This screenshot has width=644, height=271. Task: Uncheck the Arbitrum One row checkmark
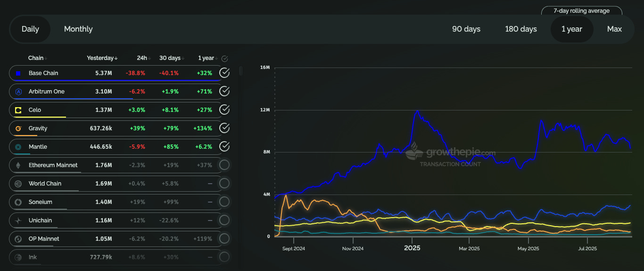tap(225, 91)
